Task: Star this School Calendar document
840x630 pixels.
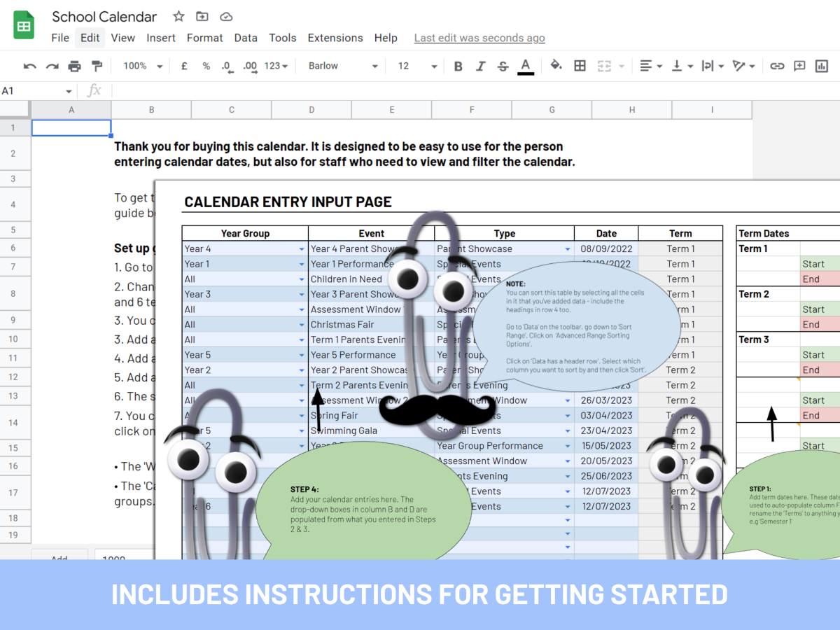Action: pos(178,16)
